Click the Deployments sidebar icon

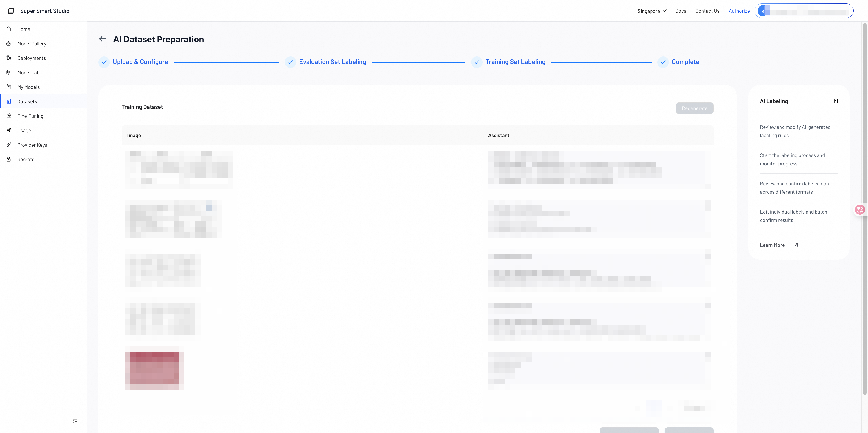[x=9, y=58]
